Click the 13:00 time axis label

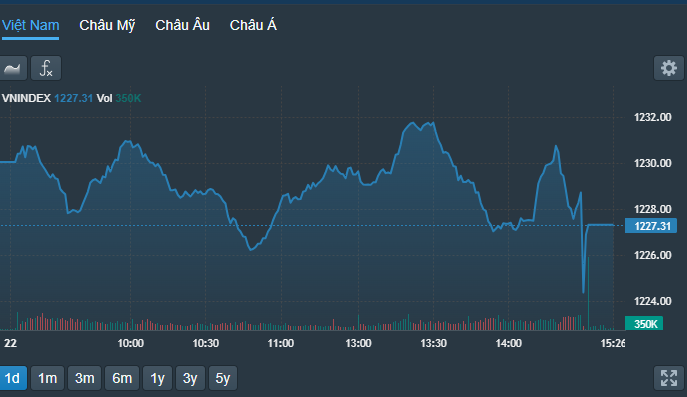click(358, 343)
